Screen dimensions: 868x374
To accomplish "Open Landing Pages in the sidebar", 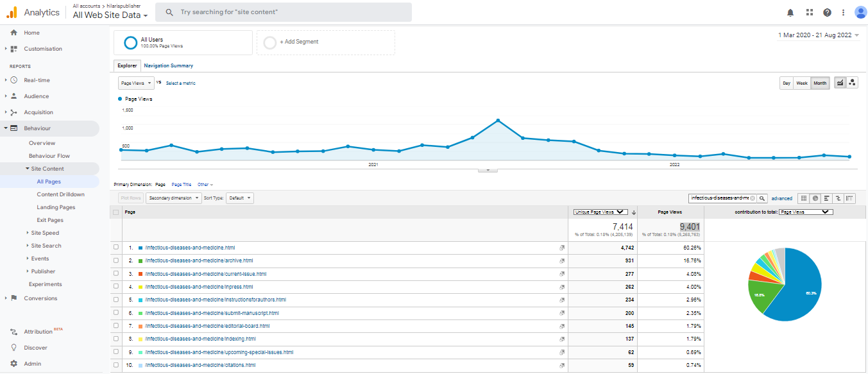I will [56, 207].
